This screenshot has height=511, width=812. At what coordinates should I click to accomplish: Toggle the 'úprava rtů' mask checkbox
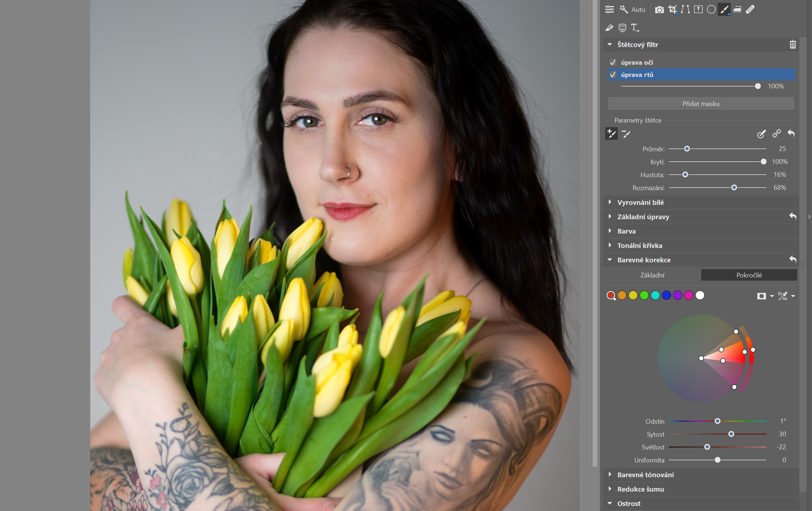pyautogui.click(x=613, y=75)
